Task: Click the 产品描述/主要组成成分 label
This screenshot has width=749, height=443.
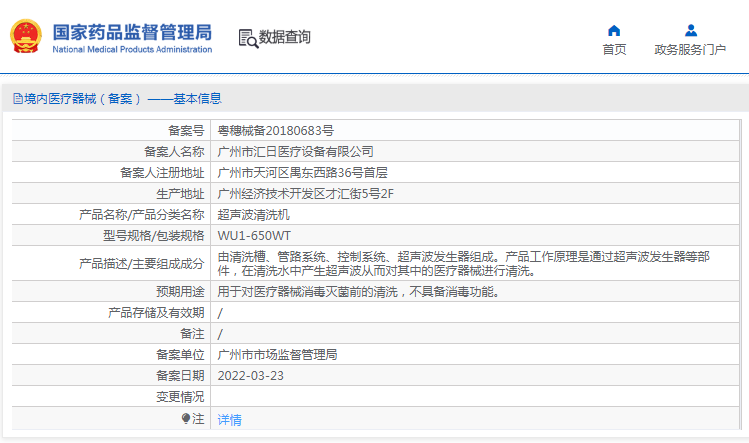Action: (142, 264)
